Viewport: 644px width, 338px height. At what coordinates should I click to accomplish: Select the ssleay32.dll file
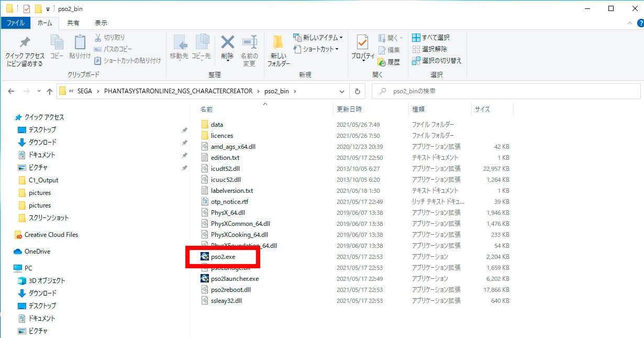pyautogui.click(x=226, y=301)
